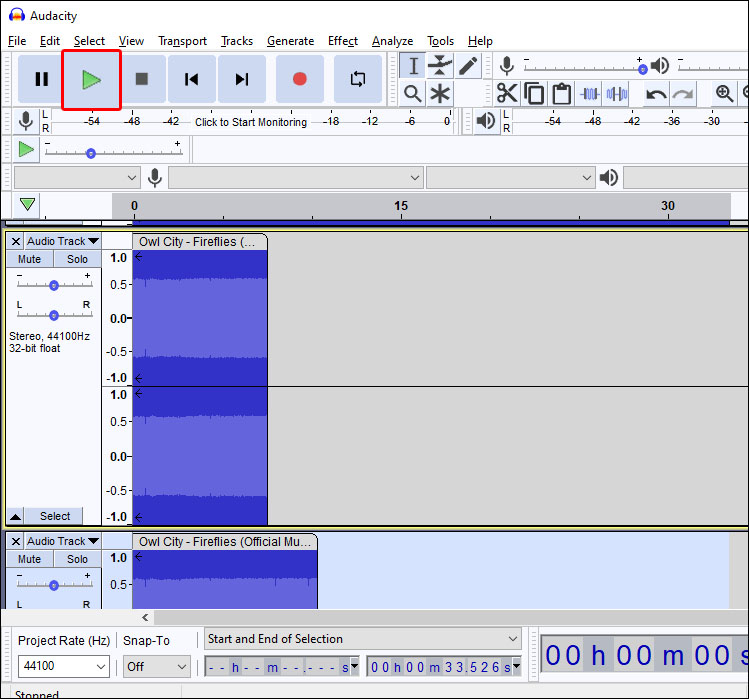The image size is (749, 699).
Task: Select the Zoom magnifier tool
Action: pos(413,94)
